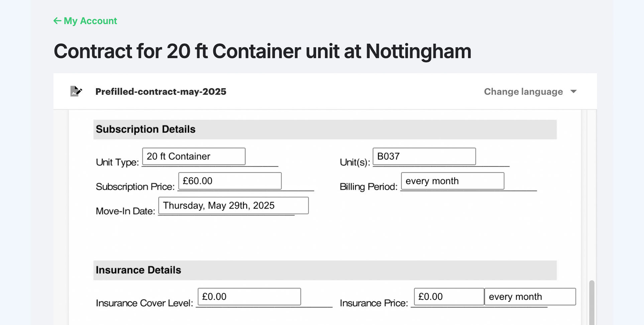Click the Subscription Price field showing £60.00
The image size is (644, 325).
[x=230, y=181]
